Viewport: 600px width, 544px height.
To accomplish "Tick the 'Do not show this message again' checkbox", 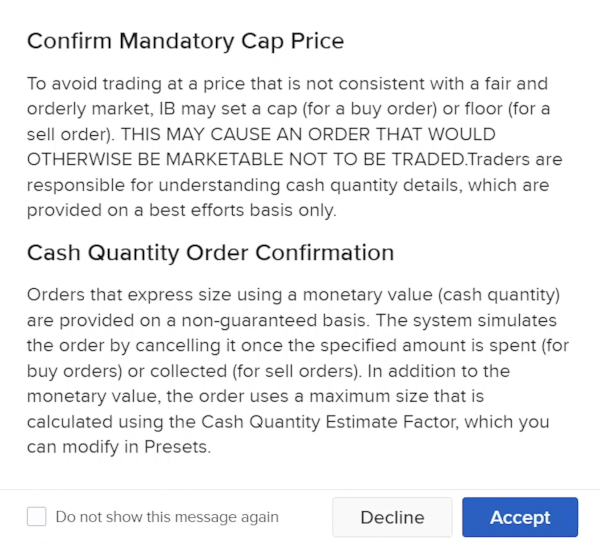I will tap(37, 517).
